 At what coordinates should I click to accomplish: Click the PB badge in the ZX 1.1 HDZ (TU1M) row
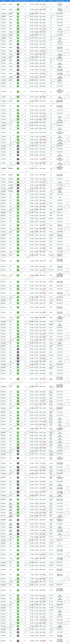click(x=18, y=86)
